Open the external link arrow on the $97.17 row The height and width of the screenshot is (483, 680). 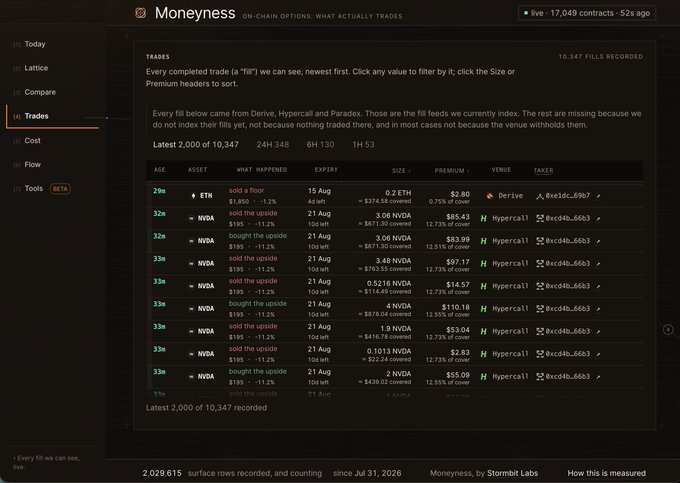(x=598, y=264)
